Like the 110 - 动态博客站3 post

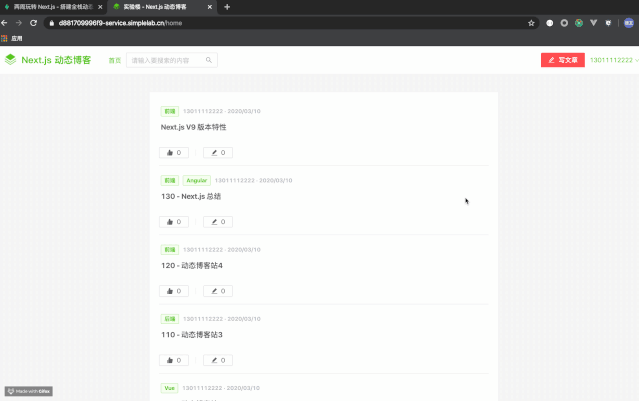point(174,360)
